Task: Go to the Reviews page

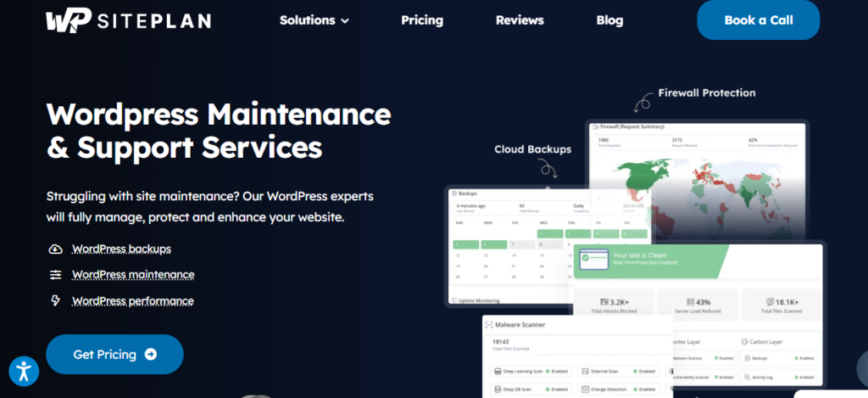Action: (x=520, y=20)
